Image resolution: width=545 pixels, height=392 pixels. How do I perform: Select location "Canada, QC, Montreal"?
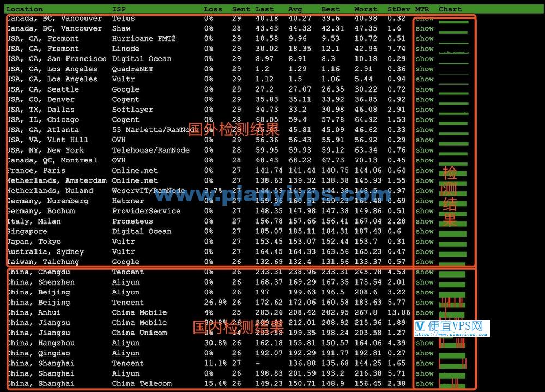52,160
